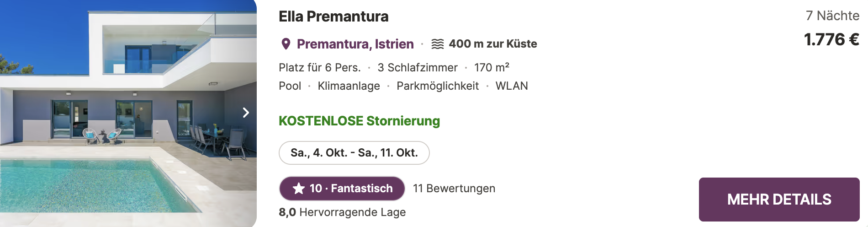Image resolution: width=868 pixels, height=227 pixels.
Task: Click the 10 · Fantastisch rating badge
Action: click(342, 189)
